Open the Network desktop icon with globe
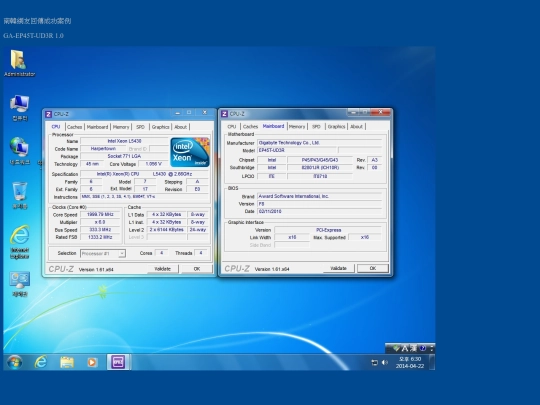 pyautogui.click(x=20, y=151)
